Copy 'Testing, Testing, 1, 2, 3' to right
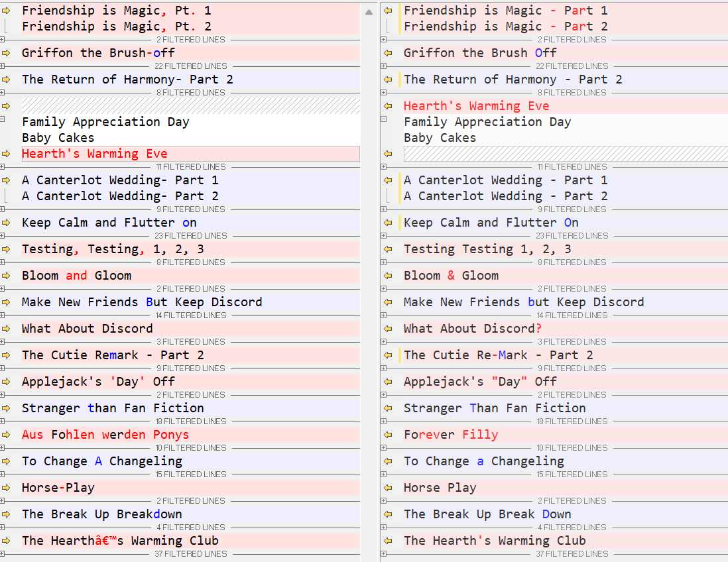The image size is (728, 562). [6, 249]
